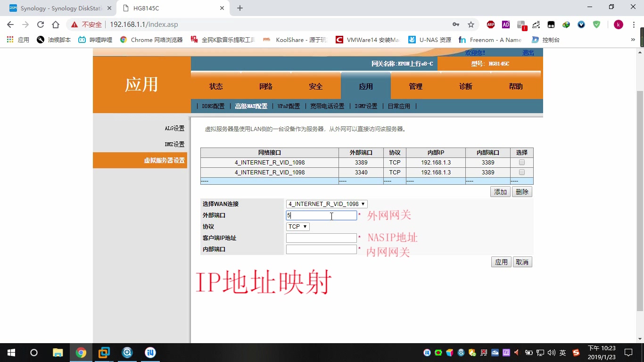Click the Chrome profile avatar 'k'
The image size is (644, 362).
click(618, 24)
